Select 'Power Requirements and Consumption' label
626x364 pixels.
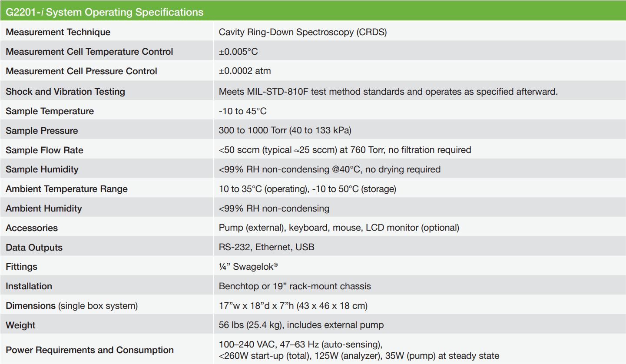[90, 350]
